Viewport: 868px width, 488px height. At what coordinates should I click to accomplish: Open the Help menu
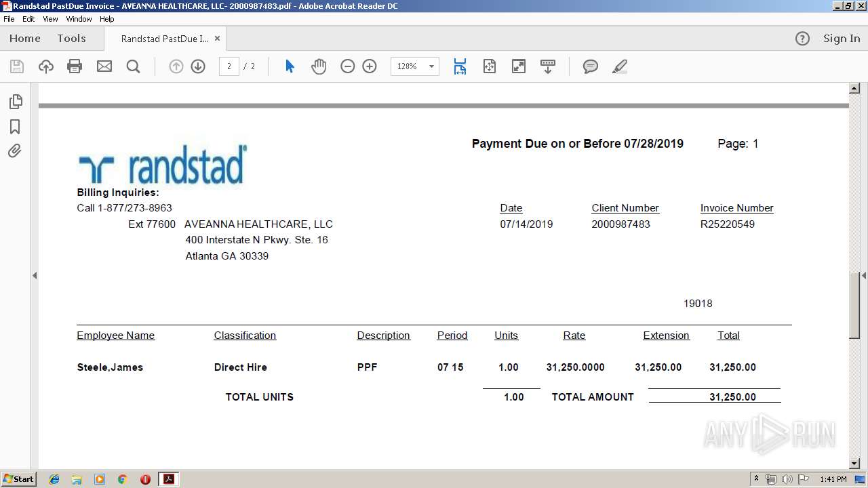pyautogui.click(x=107, y=19)
